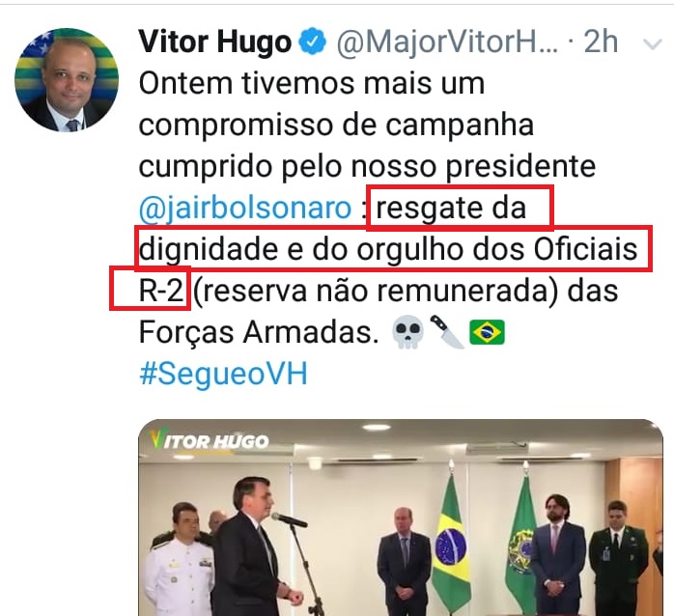Click the microphone shown in the video

coord(290,519)
